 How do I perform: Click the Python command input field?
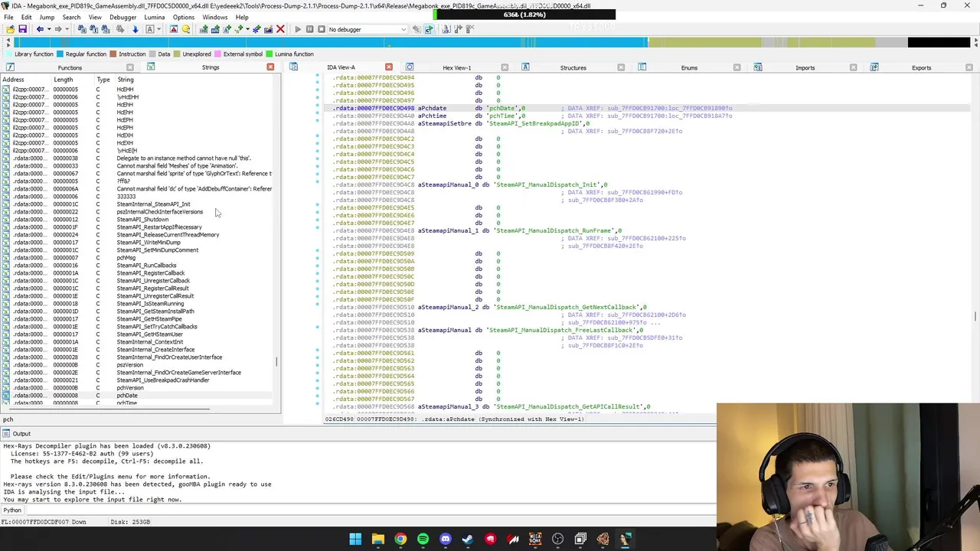click(371, 510)
